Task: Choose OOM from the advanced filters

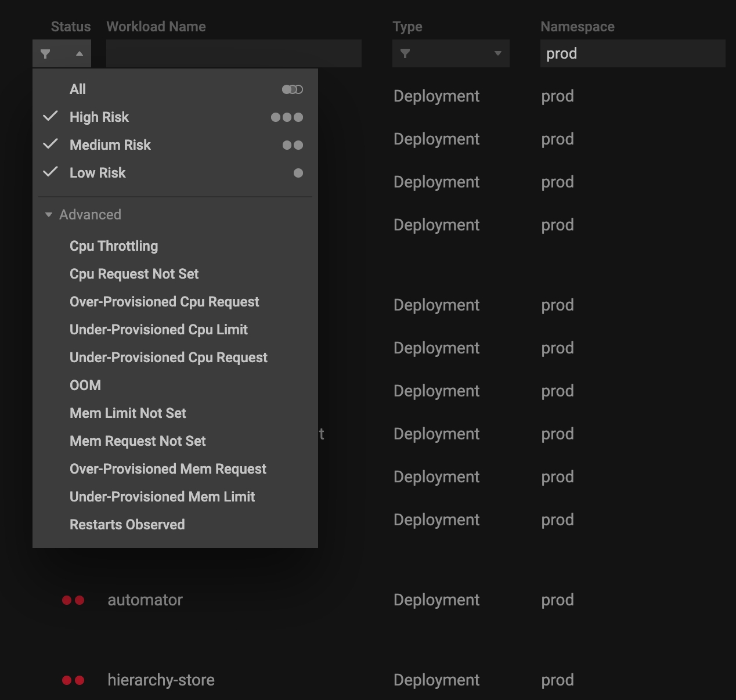Action: (x=85, y=385)
